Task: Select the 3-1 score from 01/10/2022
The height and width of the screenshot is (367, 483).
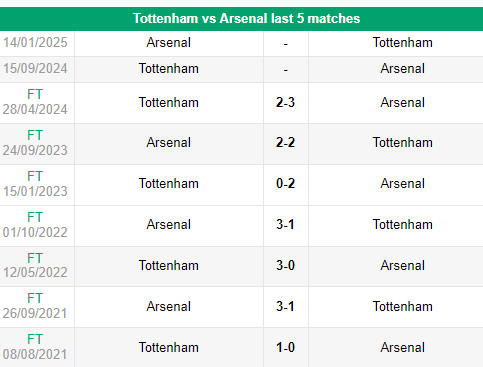Action: click(285, 225)
